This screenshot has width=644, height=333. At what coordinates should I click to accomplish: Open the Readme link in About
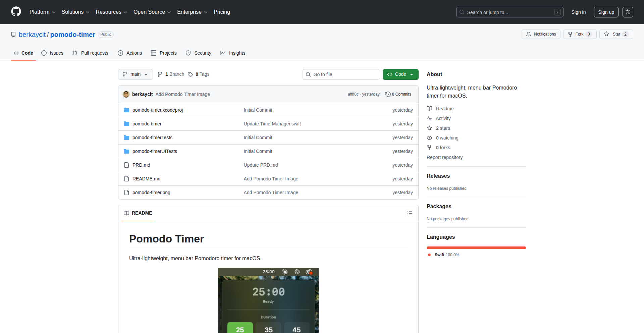pyautogui.click(x=440, y=109)
